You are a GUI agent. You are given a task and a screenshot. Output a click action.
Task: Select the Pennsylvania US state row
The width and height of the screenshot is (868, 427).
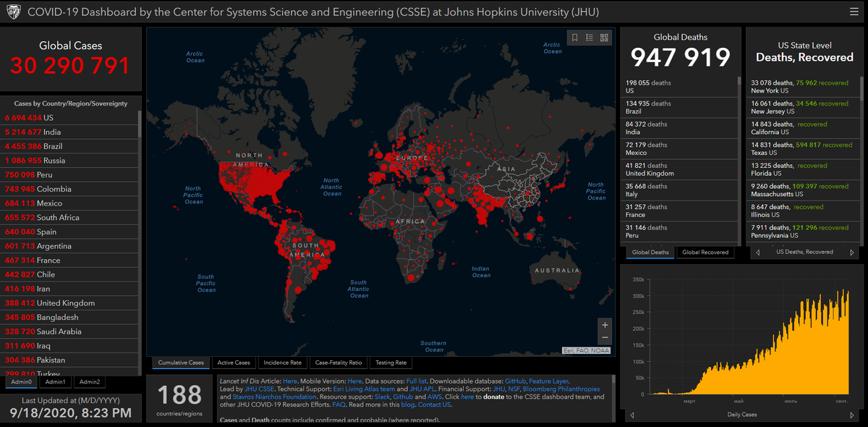(x=803, y=232)
